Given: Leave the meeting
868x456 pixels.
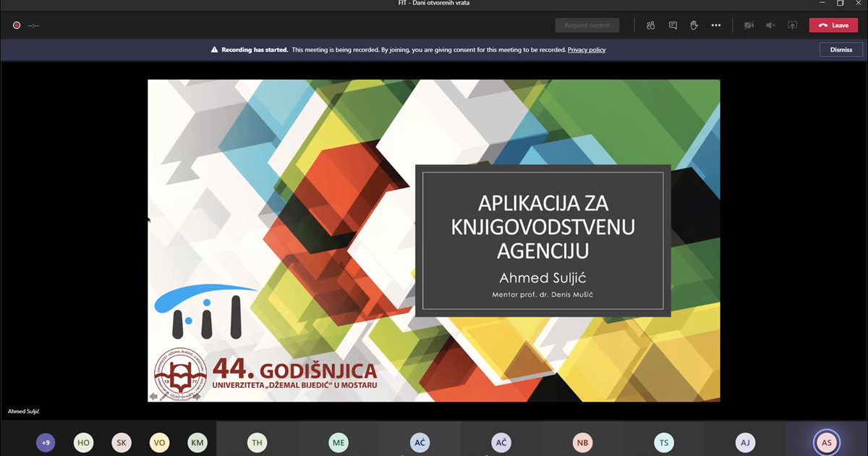Looking at the screenshot, I should click(x=833, y=25).
